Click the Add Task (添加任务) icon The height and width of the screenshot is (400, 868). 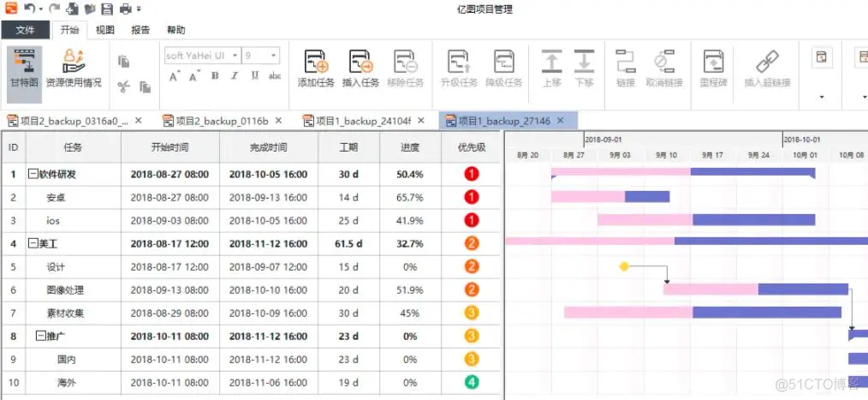316,63
